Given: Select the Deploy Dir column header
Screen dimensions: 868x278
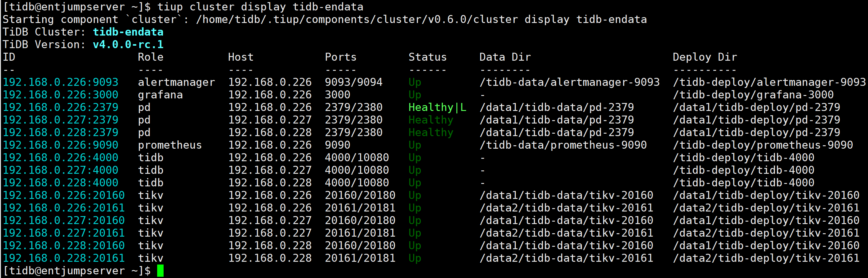Looking at the screenshot, I should click(x=705, y=57).
